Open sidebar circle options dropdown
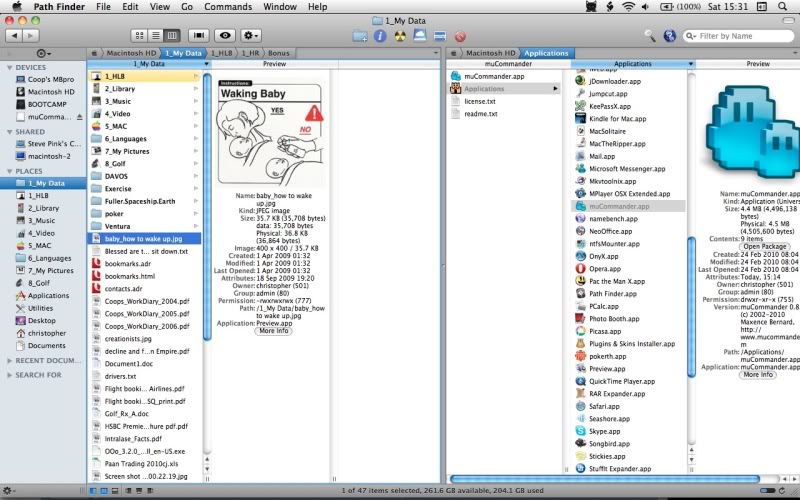This screenshot has height=500, width=800. point(44,53)
